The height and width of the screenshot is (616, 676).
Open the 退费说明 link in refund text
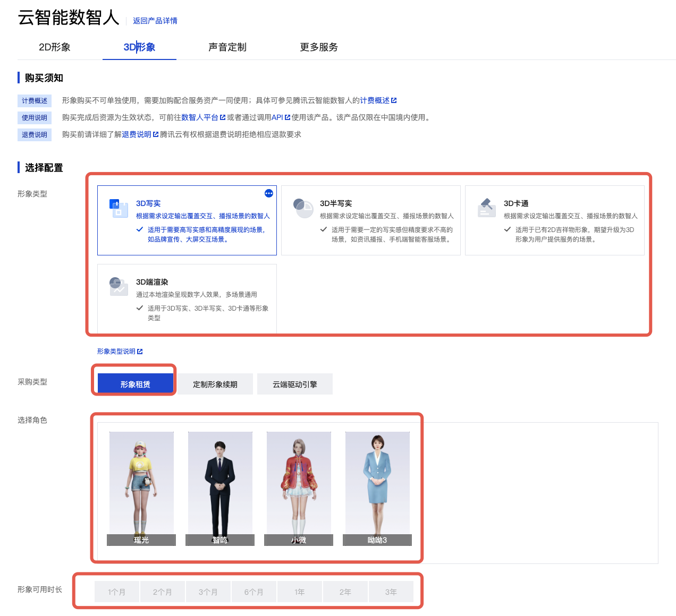[137, 134]
